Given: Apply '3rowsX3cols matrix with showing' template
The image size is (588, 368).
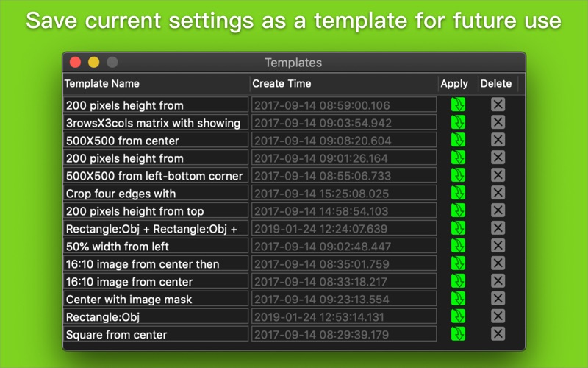Looking at the screenshot, I should point(458,122).
